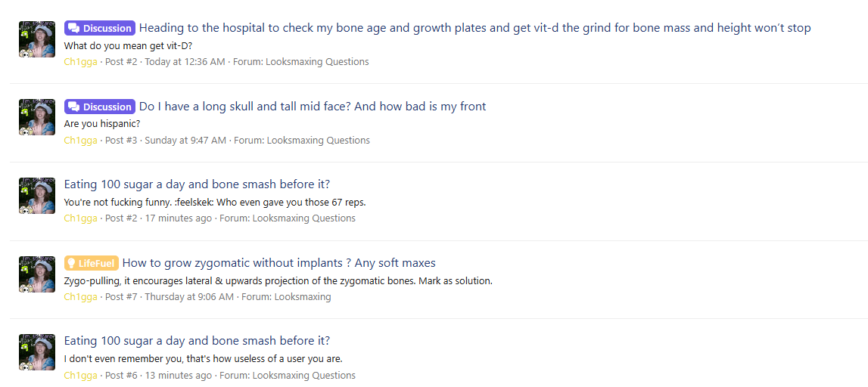
Task: Click Ch1gga username on the Thursday post
Action: pos(80,297)
